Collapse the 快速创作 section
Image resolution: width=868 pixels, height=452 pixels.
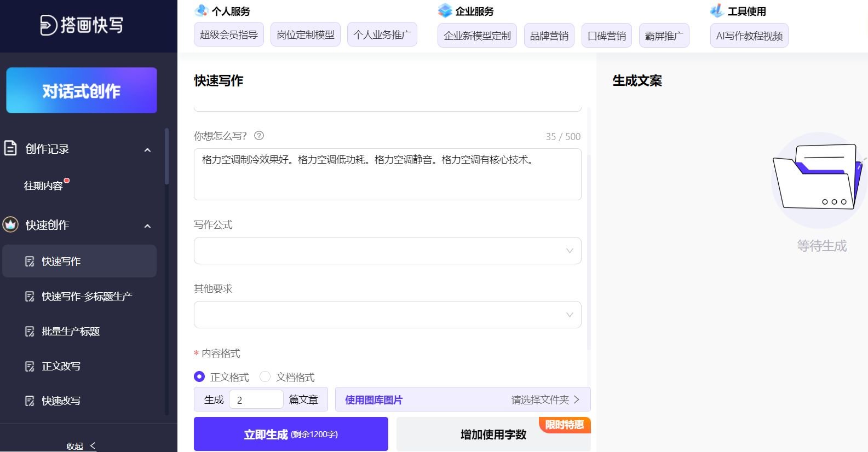pos(147,225)
